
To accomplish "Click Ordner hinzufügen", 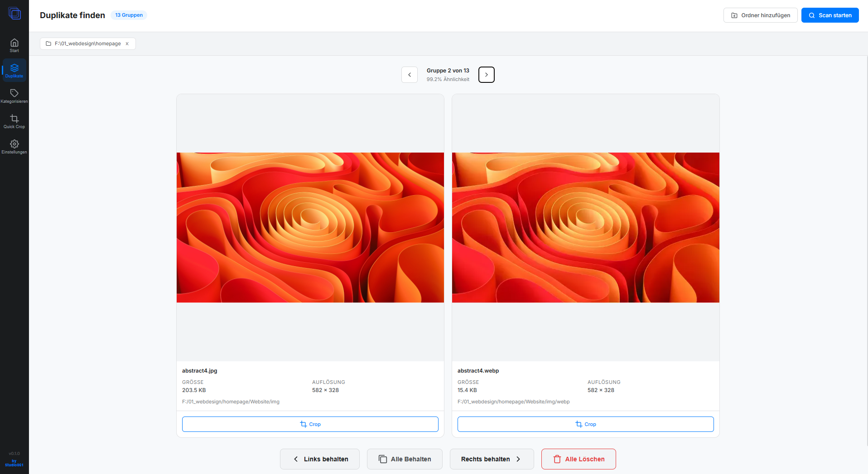I will [x=760, y=15].
